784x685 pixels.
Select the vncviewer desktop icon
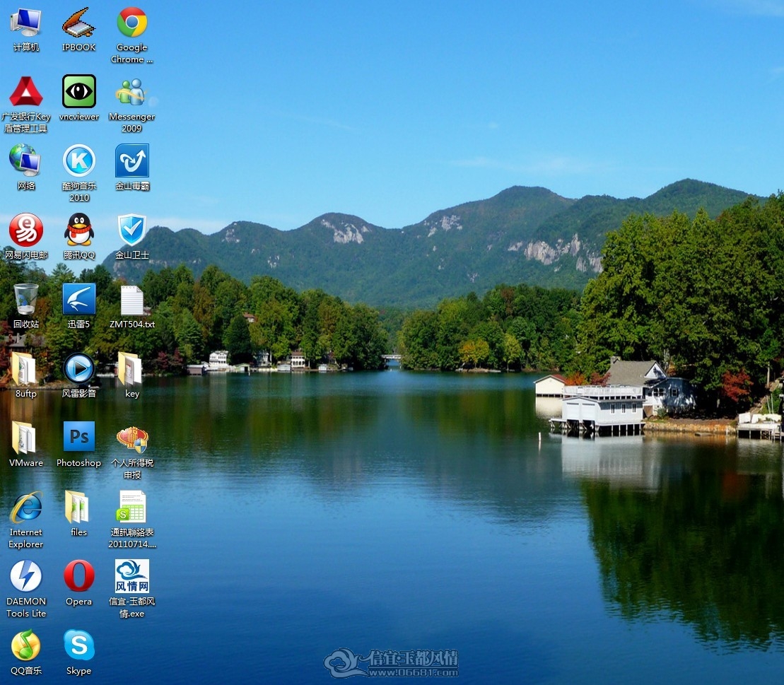pos(79,91)
